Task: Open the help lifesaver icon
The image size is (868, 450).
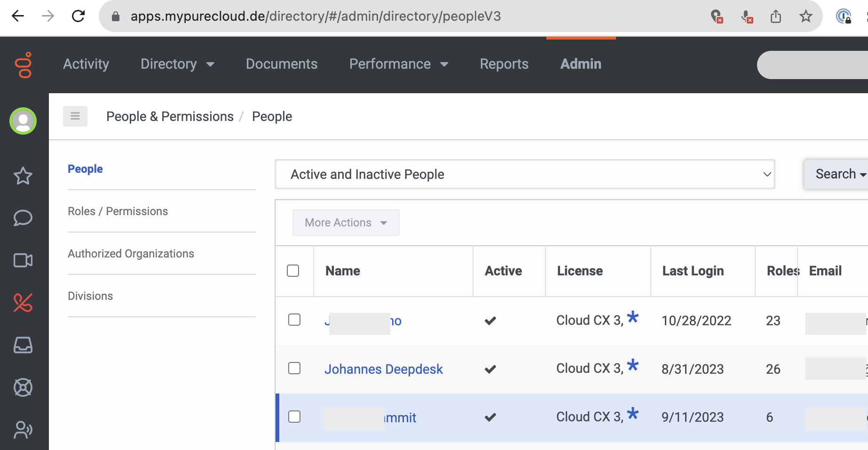Action: click(23, 387)
